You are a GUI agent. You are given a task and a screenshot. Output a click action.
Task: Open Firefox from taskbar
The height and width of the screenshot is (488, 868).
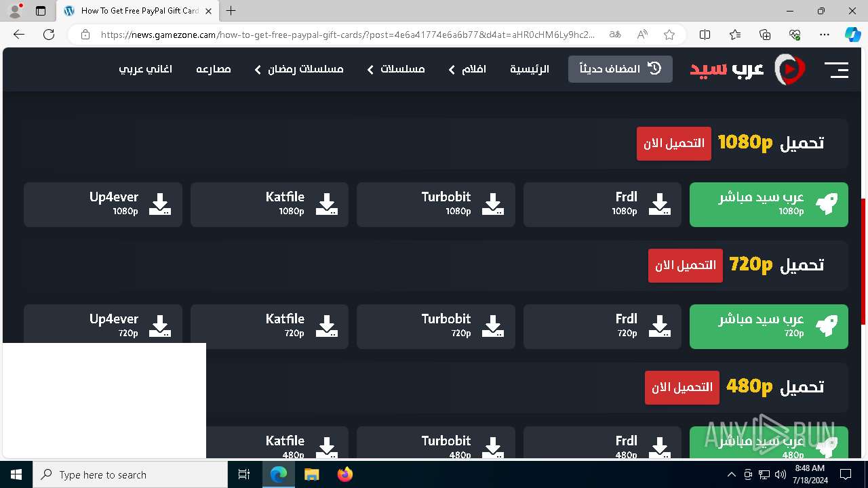tap(344, 474)
